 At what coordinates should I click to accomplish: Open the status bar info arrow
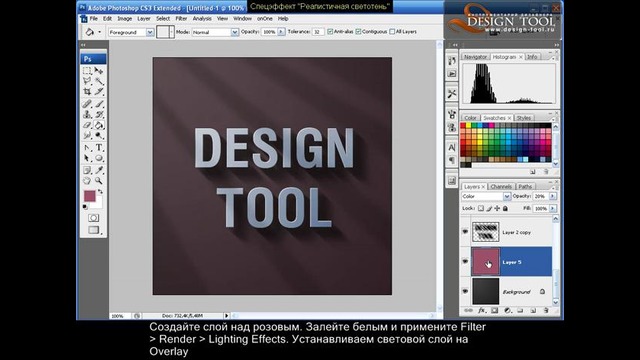pos(227,316)
